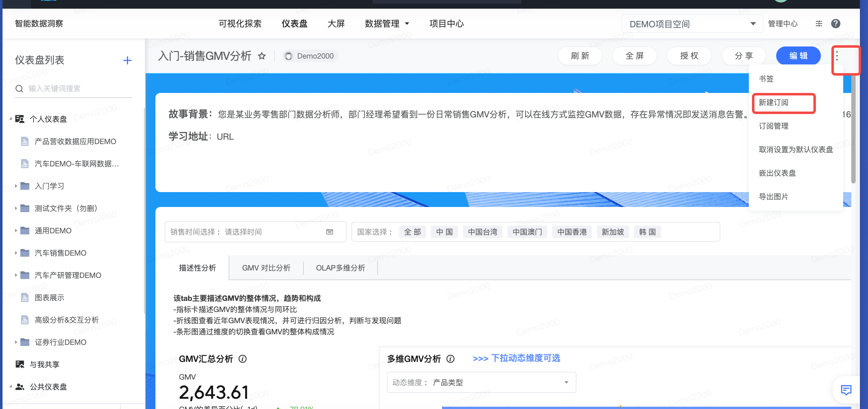Select country filter 新加坡
Viewport: 868px width, 409px height.
(x=613, y=231)
